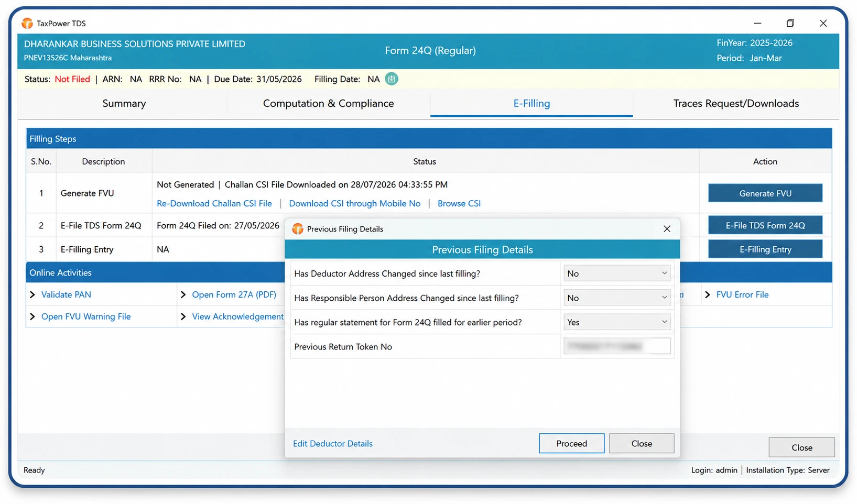Screen dimensions: 857x504
Task: Click 'DHARANKAR BUSINESS SOLUTIONS PRIVATE LIMITED' text
Action: point(135,44)
